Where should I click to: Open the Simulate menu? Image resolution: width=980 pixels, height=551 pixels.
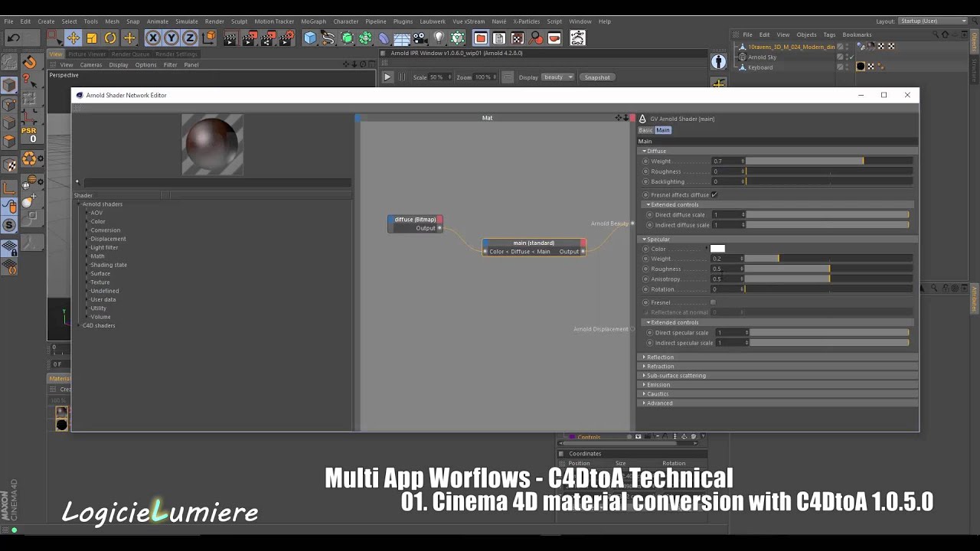(187, 21)
